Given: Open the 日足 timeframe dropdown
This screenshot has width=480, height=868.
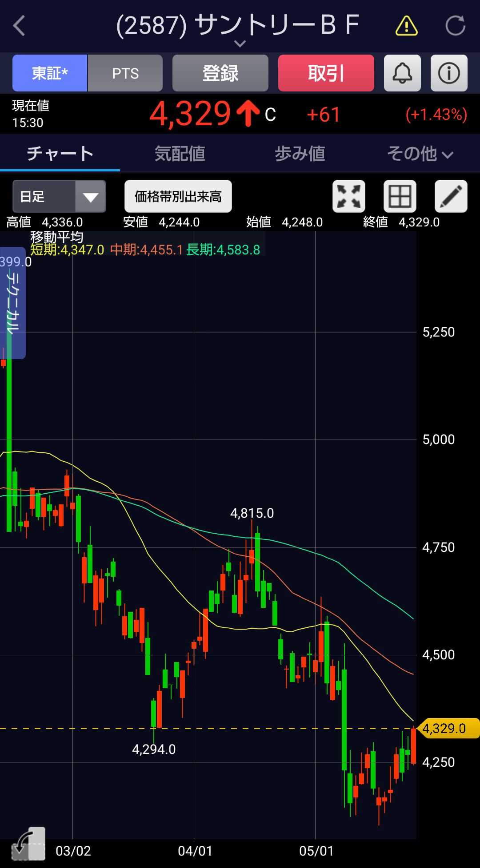Looking at the screenshot, I should click(59, 196).
